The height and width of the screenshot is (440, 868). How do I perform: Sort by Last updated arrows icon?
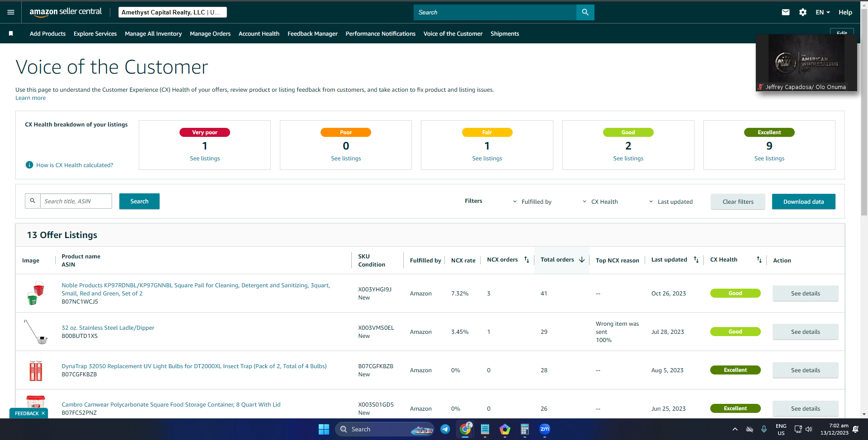click(696, 260)
